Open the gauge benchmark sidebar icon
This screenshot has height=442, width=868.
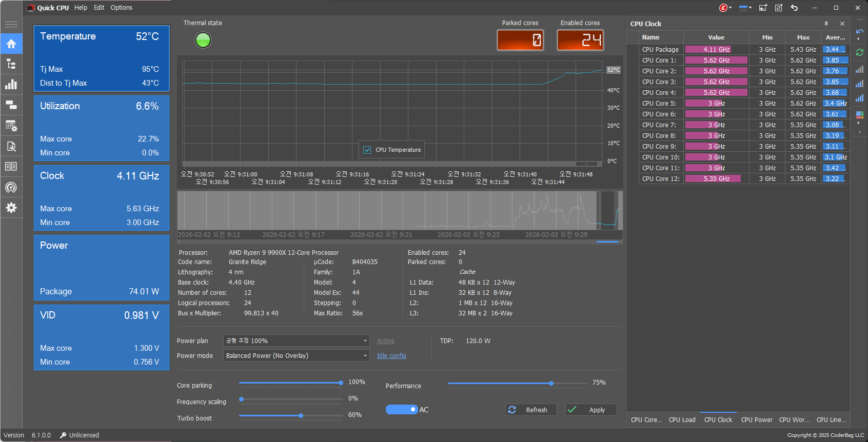pyautogui.click(x=11, y=187)
